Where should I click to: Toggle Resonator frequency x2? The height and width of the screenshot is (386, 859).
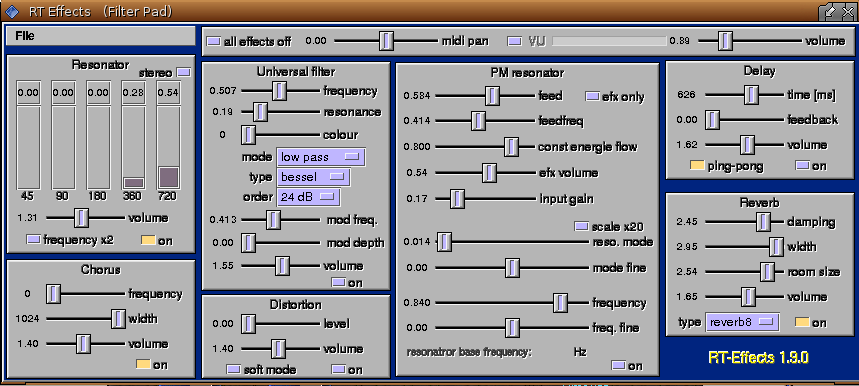click(x=34, y=239)
